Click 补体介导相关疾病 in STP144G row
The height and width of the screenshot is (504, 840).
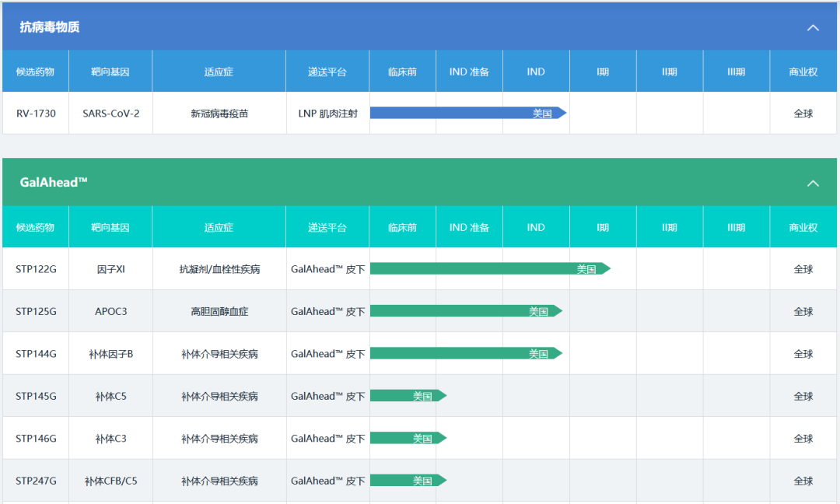(x=219, y=353)
